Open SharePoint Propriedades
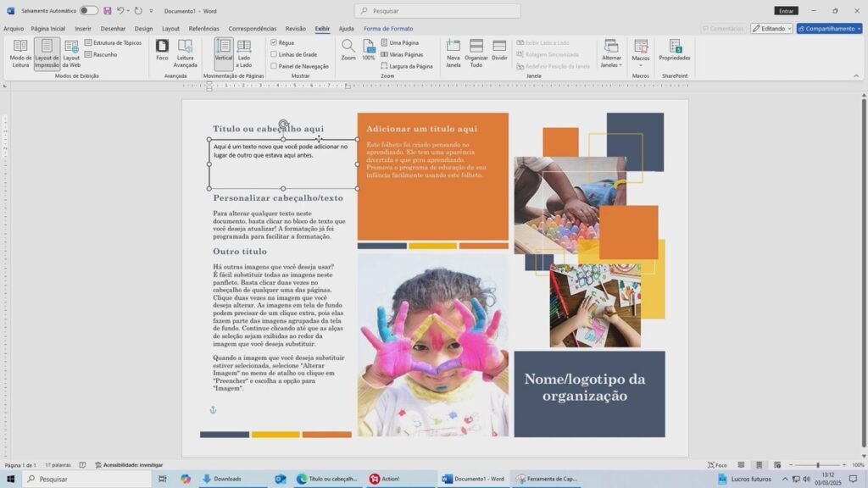The image size is (868, 488). [x=675, y=49]
